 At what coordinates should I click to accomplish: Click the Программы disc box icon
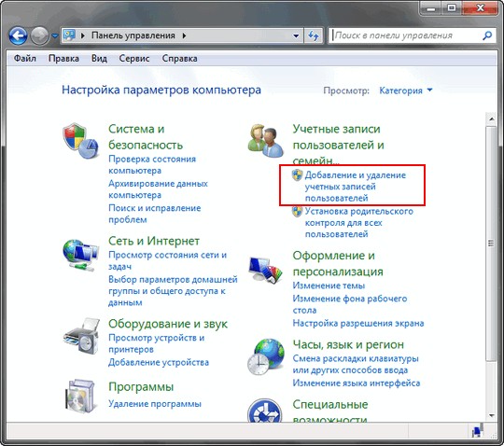80,396
